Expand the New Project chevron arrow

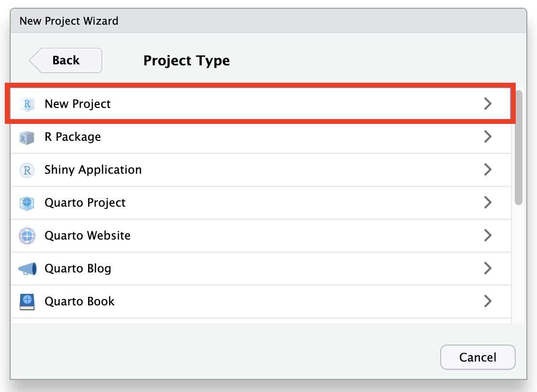[488, 104]
